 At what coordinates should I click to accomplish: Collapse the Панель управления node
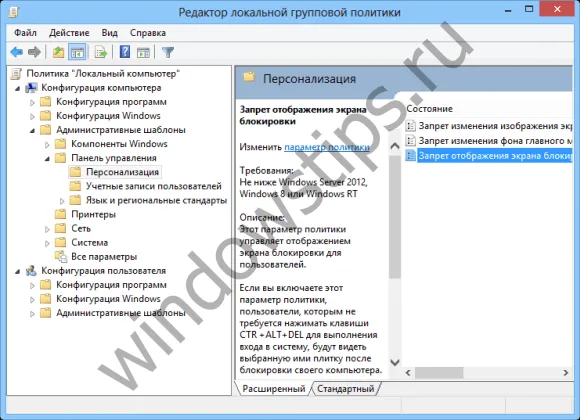[x=47, y=159]
